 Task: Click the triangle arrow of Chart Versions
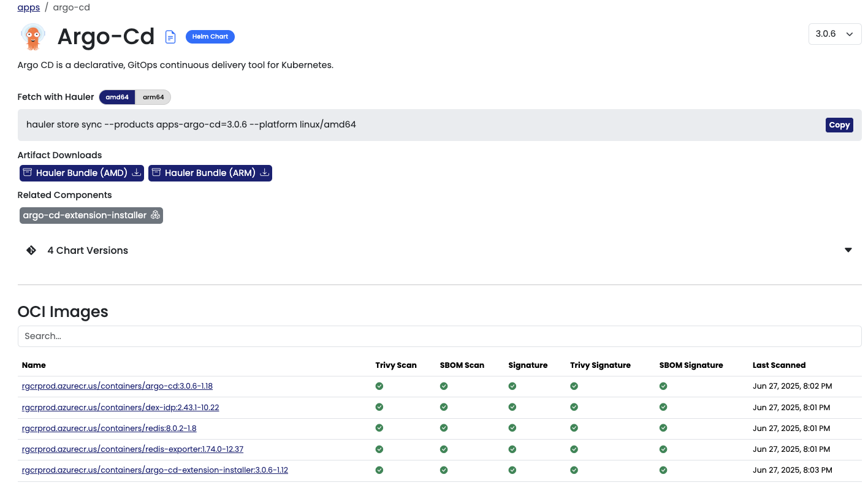(x=848, y=250)
